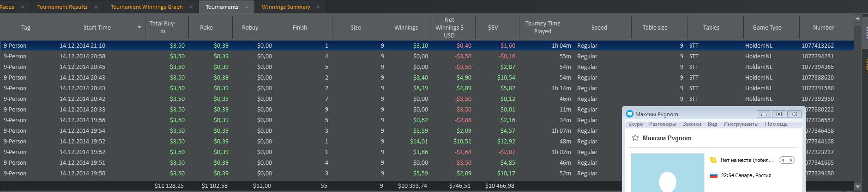Show next contact detail with right arrow
The image size is (868, 192).
coord(791,160)
